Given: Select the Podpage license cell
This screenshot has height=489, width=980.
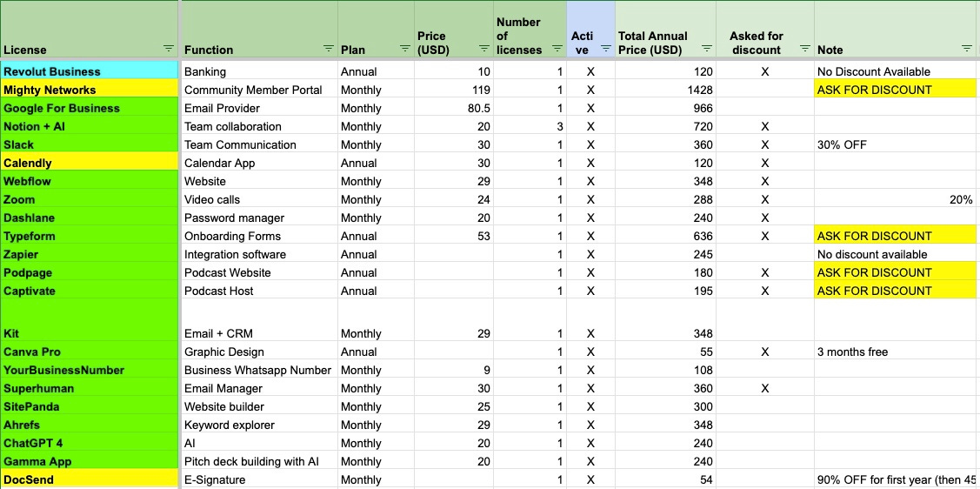Looking at the screenshot, I should coord(90,272).
